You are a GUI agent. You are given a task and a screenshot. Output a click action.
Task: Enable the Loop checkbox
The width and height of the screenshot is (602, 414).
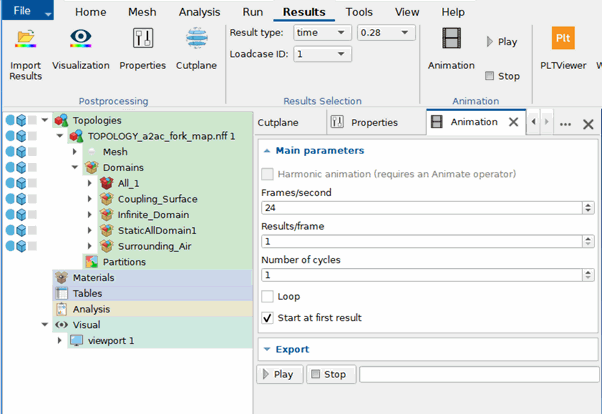click(x=267, y=296)
